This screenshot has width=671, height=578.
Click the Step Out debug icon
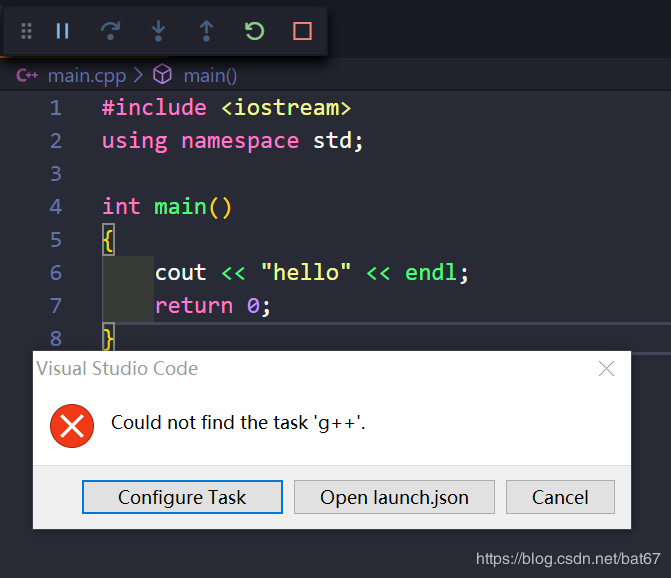coord(206,31)
